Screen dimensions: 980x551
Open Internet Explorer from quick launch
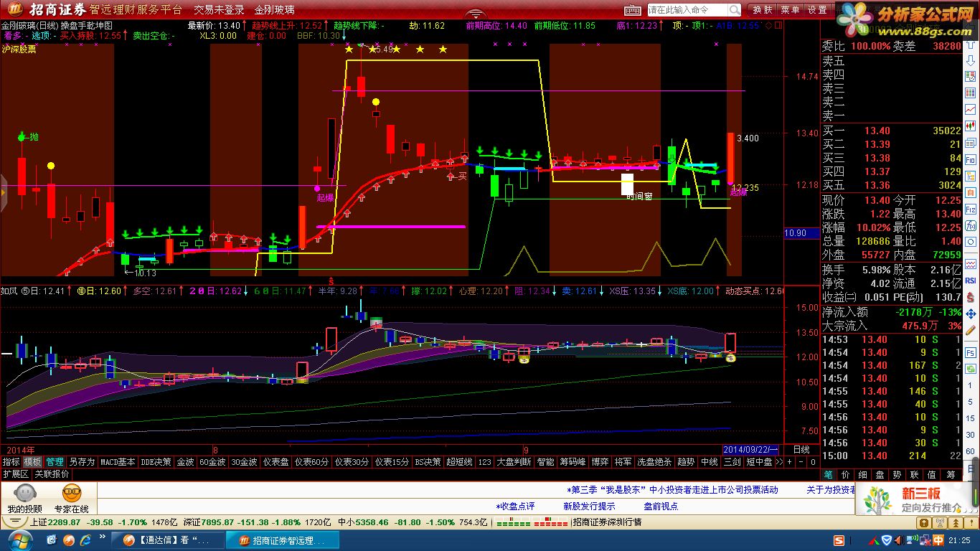tap(87, 540)
